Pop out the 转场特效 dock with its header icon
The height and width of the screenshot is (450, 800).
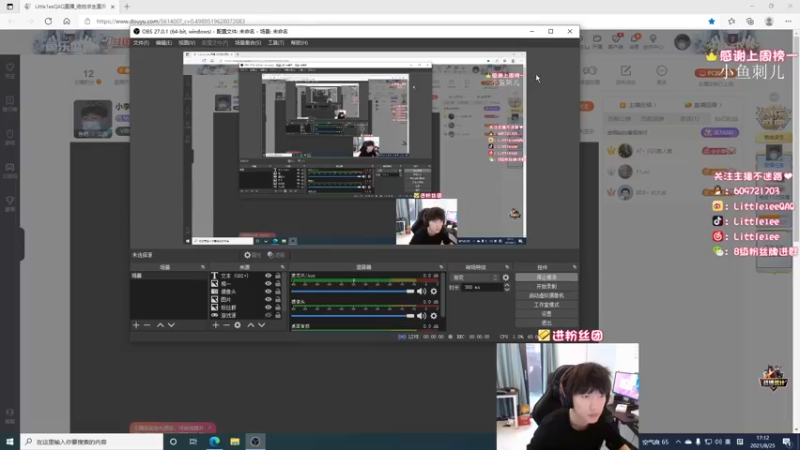point(507,267)
